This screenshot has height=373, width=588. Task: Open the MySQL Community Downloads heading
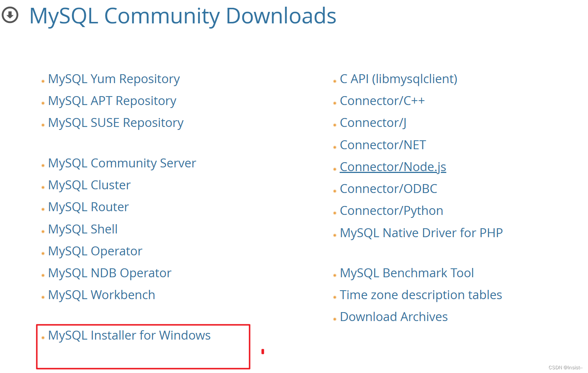183,16
